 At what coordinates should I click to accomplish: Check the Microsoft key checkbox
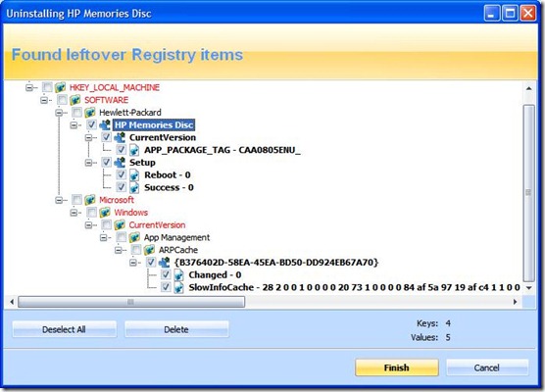(x=76, y=200)
